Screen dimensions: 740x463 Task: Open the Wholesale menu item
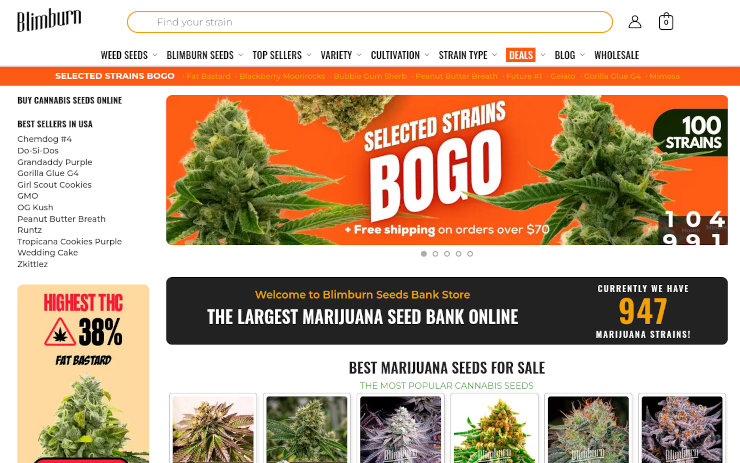click(616, 55)
